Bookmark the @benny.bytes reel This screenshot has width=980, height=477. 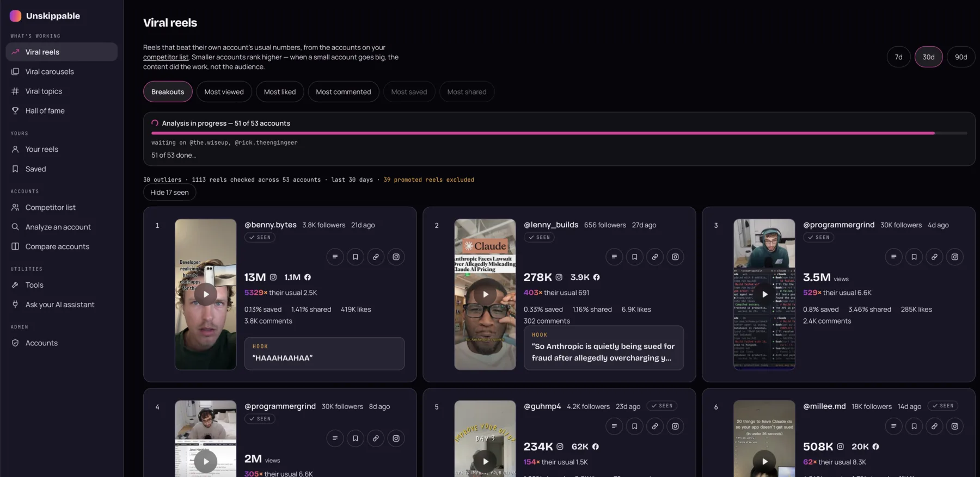click(x=356, y=257)
